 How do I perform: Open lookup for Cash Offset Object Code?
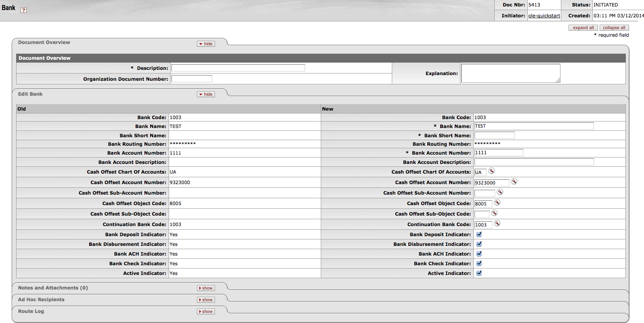[x=497, y=203]
